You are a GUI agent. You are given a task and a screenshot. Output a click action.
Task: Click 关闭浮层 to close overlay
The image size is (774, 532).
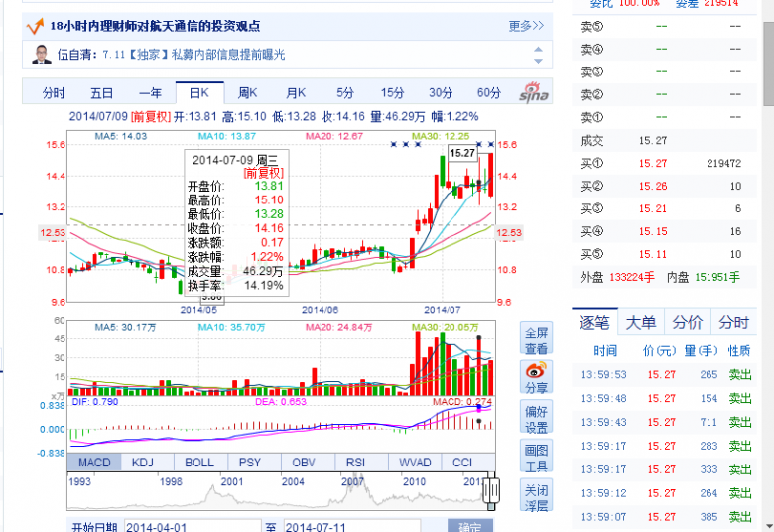coord(536,497)
